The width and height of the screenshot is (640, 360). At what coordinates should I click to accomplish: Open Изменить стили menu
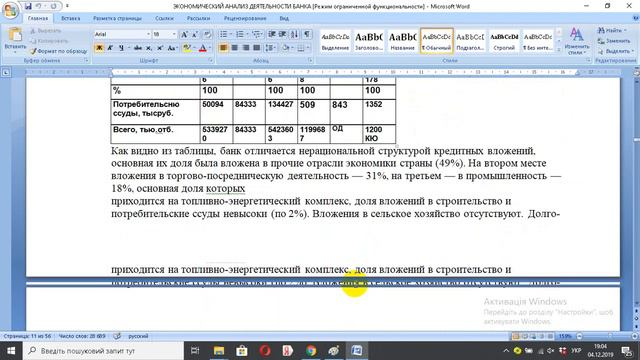click(x=576, y=41)
